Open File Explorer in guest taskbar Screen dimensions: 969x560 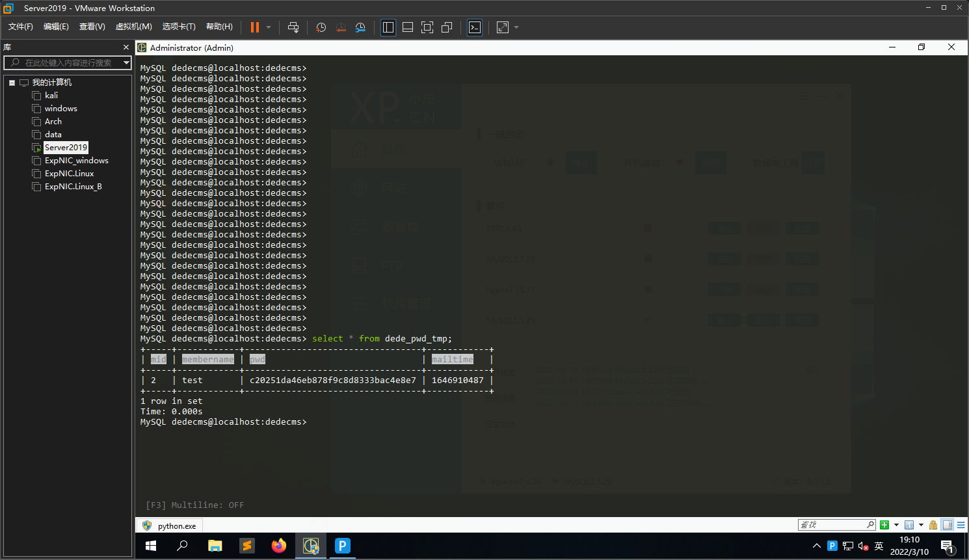(215, 546)
